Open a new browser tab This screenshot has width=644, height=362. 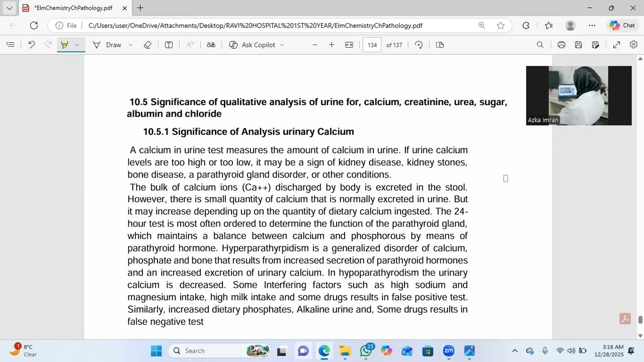[140, 8]
